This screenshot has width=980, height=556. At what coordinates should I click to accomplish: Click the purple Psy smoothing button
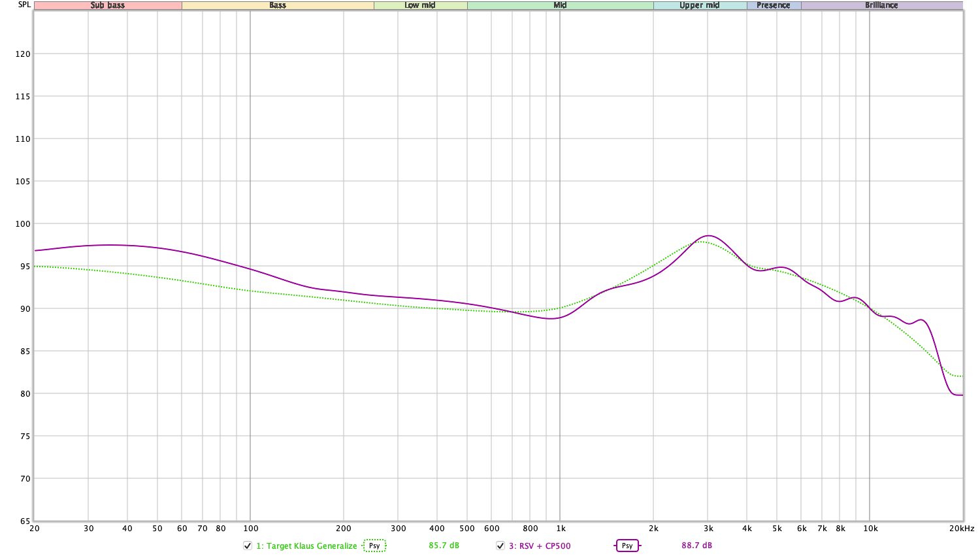(627, 546)
